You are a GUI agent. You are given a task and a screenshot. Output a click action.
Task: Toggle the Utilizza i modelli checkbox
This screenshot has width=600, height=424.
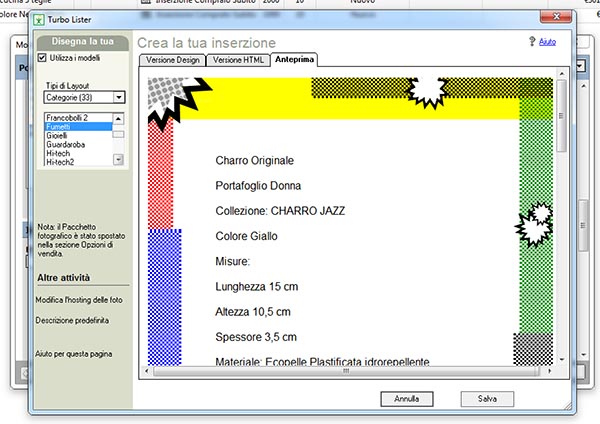coord(42,58)
